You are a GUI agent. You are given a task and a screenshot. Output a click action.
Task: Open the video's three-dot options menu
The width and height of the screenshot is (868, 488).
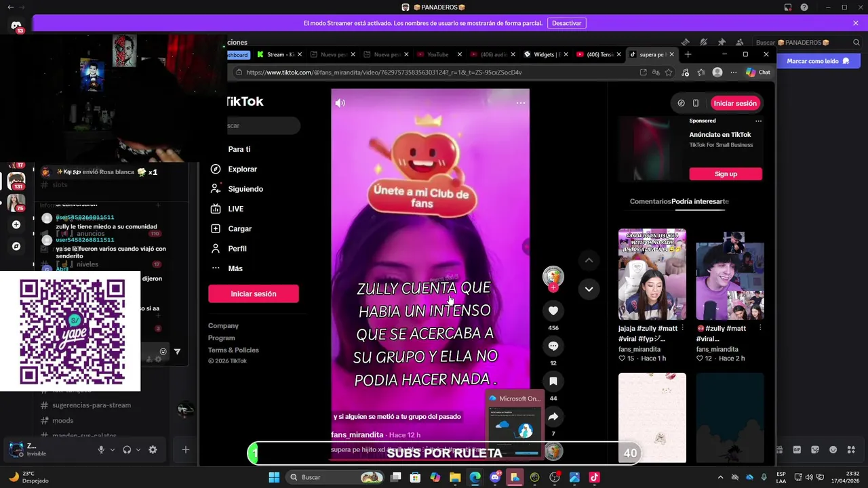(520, 103)
